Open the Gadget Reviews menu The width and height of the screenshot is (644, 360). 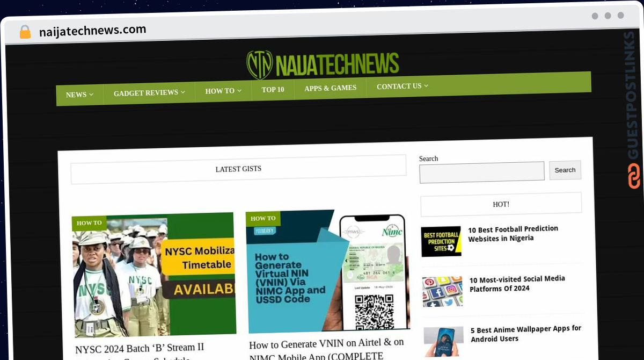pos(149,92)
